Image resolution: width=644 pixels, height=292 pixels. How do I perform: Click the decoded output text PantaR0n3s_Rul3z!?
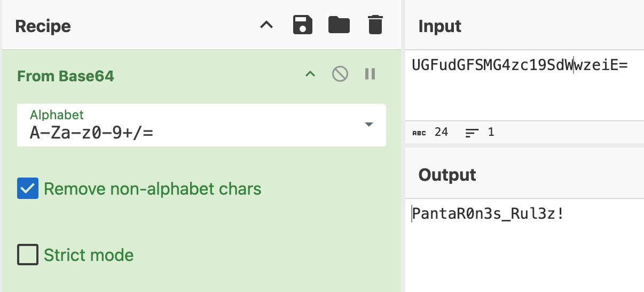(x=488, y=214)
